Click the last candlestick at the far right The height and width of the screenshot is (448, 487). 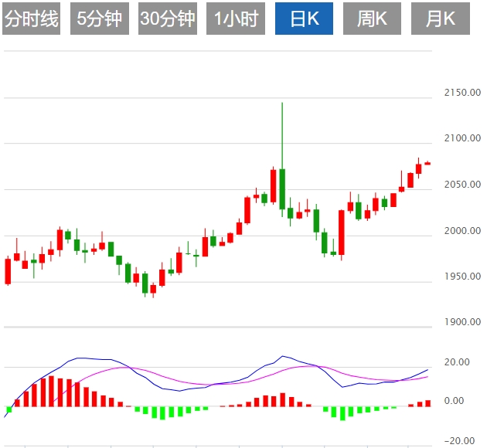tap(427, 163)
